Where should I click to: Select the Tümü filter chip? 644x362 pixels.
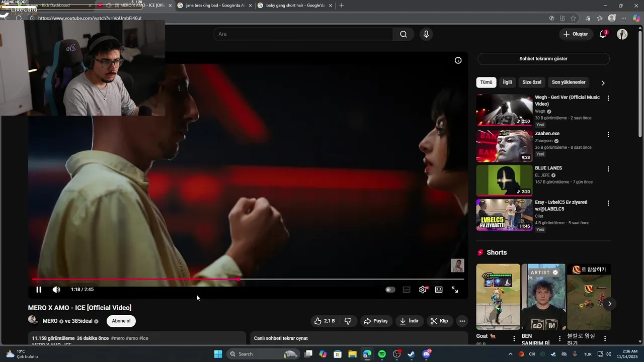tap(486, 82)
